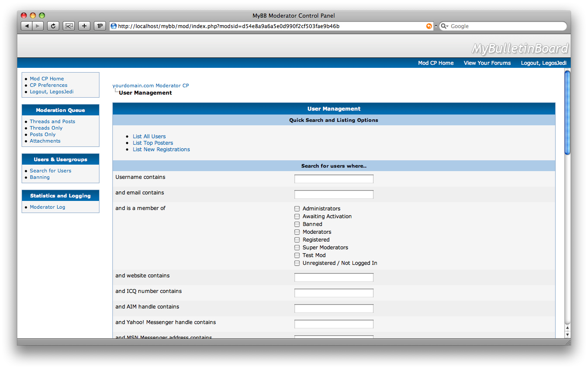Check Unregistered / Not Logged In checkbox
This screenshot has height=369, width=588.
click(x=297, y=263)
